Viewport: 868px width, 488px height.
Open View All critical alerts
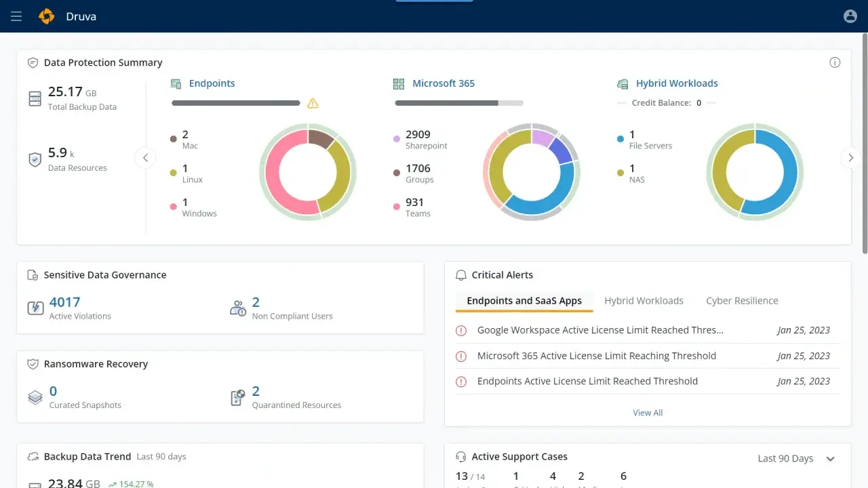pyautogui.click(x=647, y=412)
